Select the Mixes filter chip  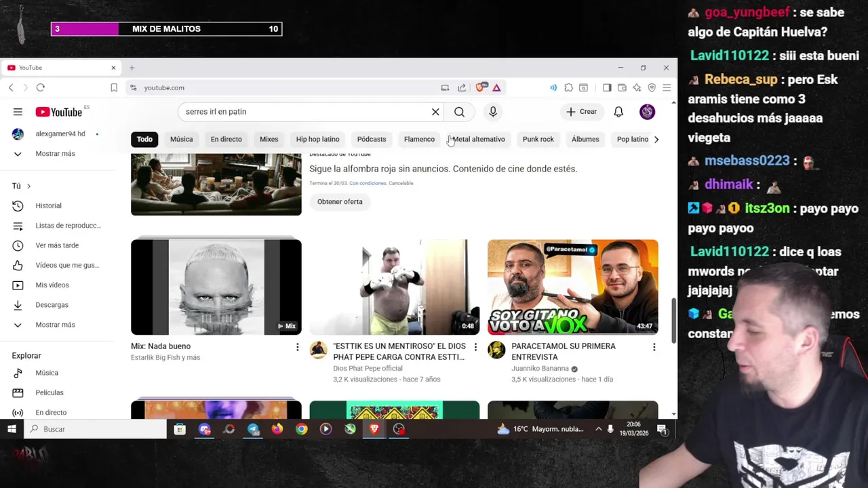pos(269,139)
